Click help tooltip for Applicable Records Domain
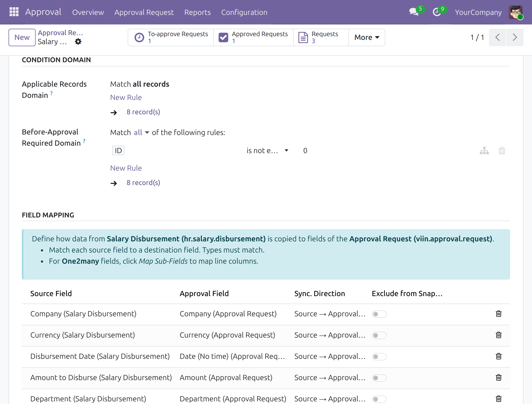532x404 pixels. [52, 93]
